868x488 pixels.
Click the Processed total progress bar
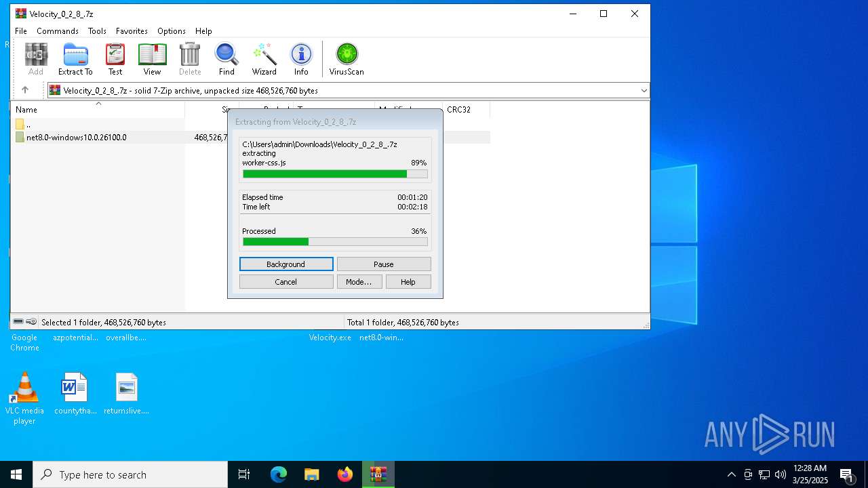(x=335, y=242)
